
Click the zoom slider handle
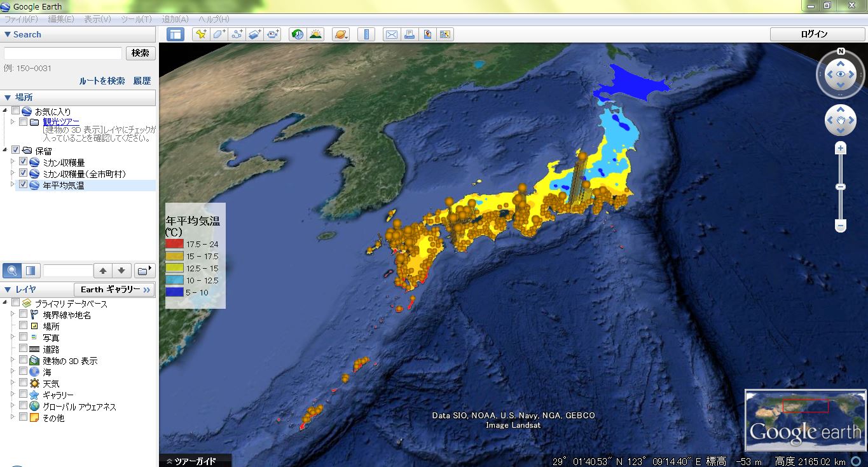point(841,187)
